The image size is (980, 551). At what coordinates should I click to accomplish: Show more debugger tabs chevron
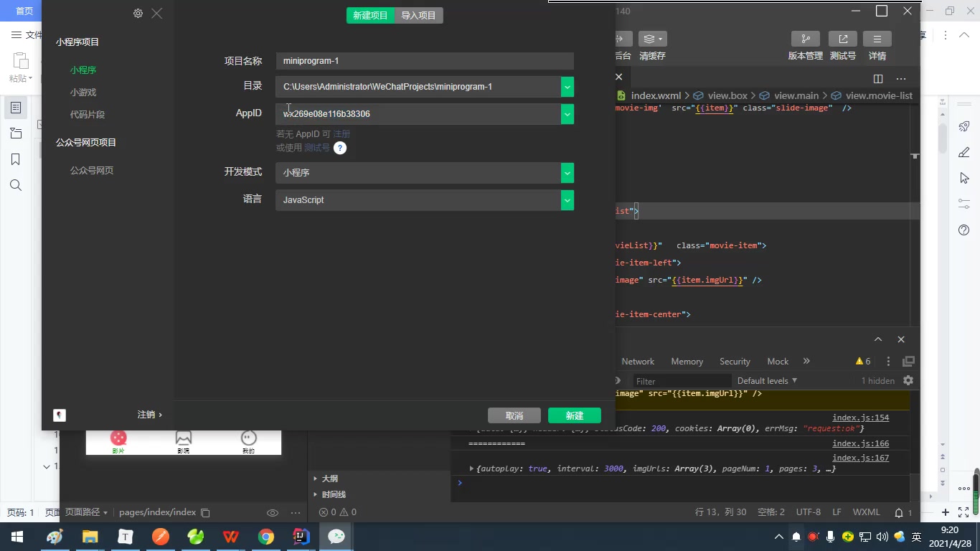806,362
